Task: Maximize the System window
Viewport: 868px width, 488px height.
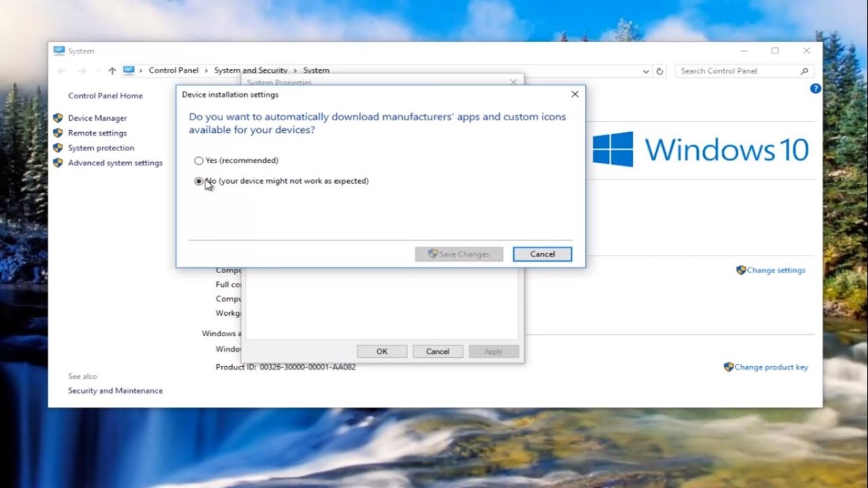Action: pos(775,51)
